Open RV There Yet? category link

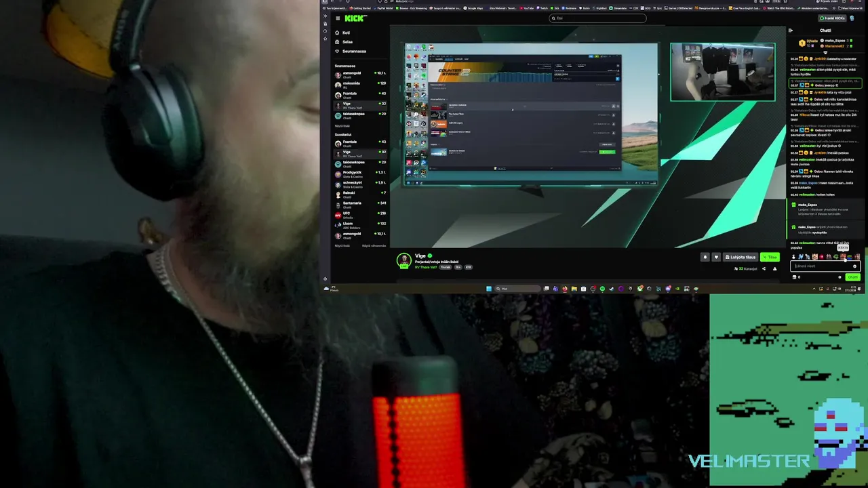(426, 267)
